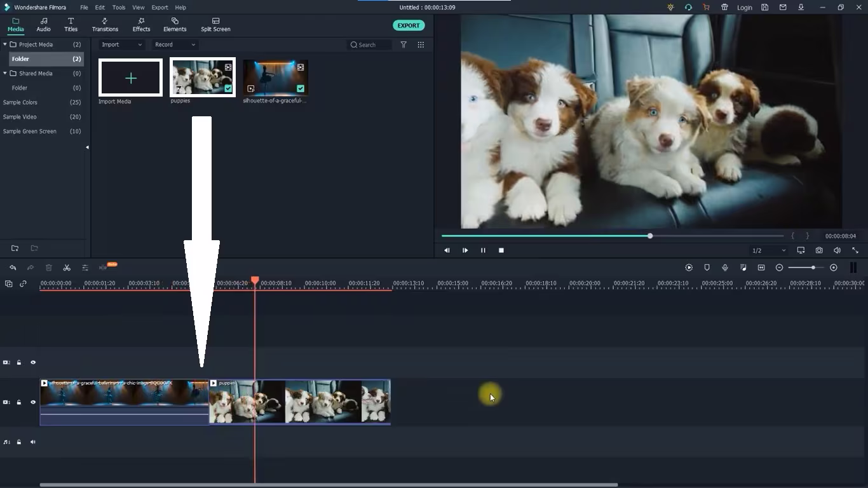This screenshot has width=868, height=488.
Task: Open the clip edit adjustments icon
Action: (x=85, y=268)
